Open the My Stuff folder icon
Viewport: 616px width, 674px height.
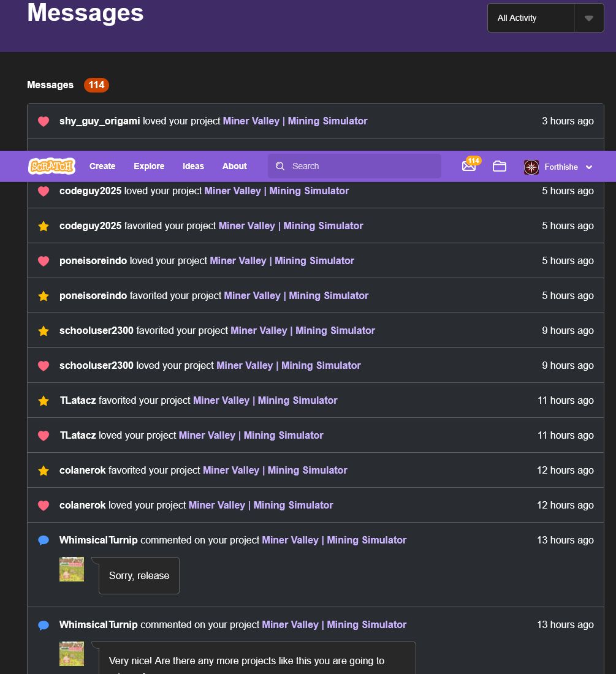pyautogui.click(x=499, y=166)
